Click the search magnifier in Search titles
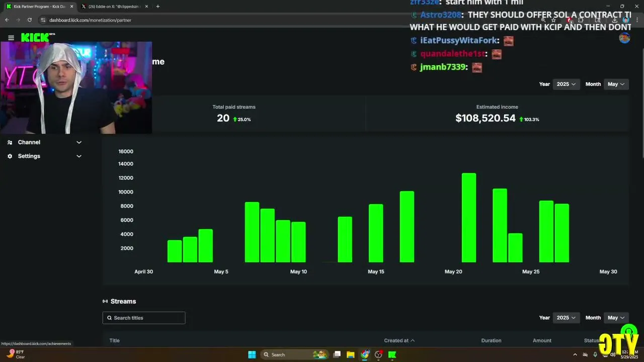 pos(109,318)
